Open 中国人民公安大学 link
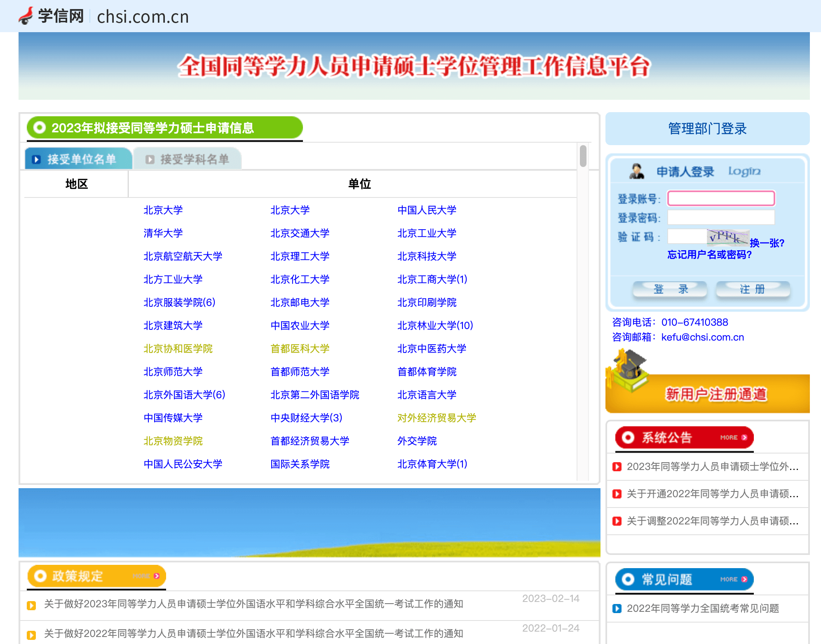The width and height of the screenshot is (821, 644). (183, 464)
